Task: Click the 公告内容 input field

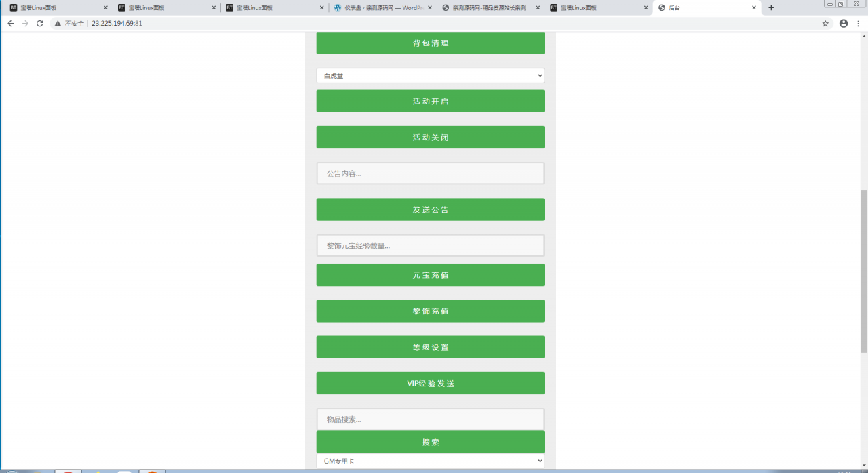Action: tap(430, 173)
